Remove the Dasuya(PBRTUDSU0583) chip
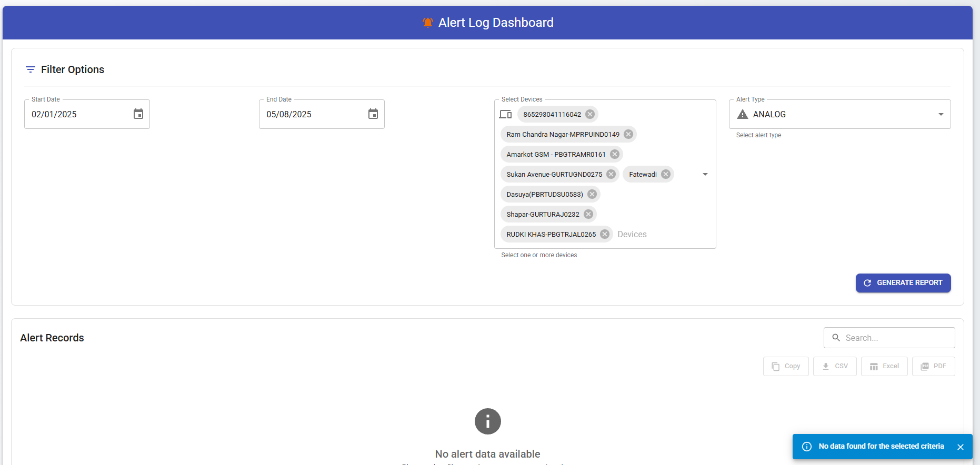The image size is (980, 465). click(x=592, y=194)
